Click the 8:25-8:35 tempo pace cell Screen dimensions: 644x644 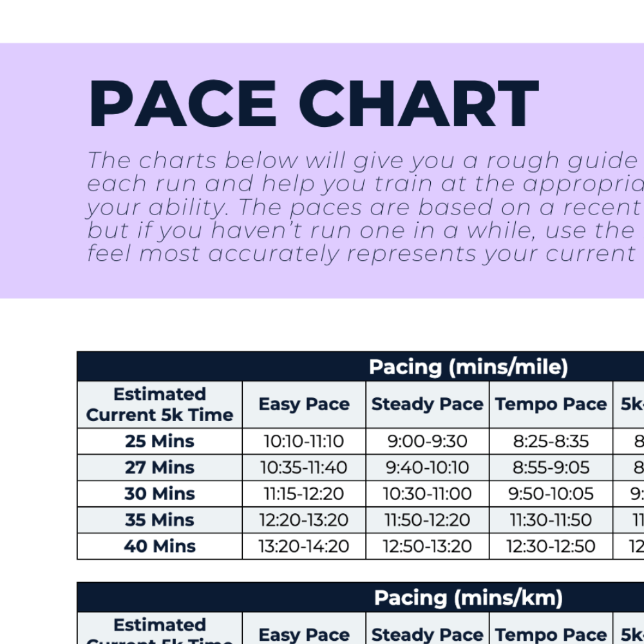551,442
